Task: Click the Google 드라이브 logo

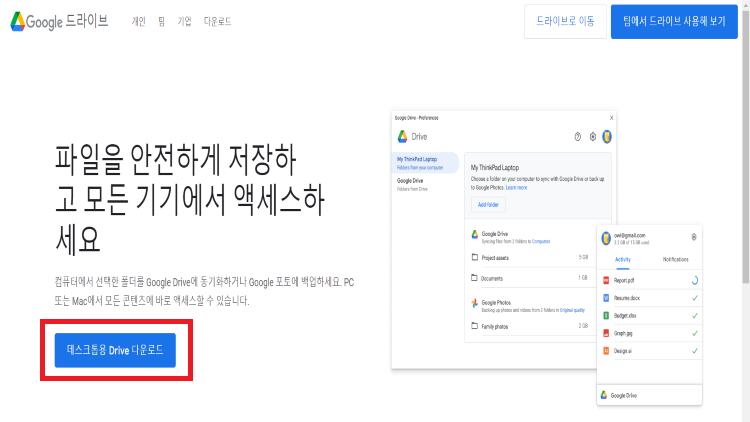Action: tap(59, 21)
